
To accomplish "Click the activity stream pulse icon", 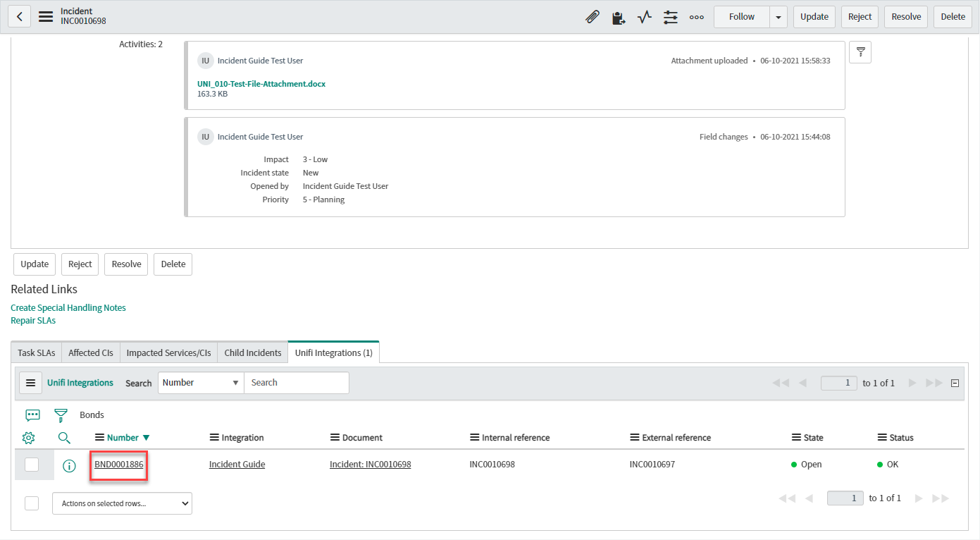I will click(645, 17).
